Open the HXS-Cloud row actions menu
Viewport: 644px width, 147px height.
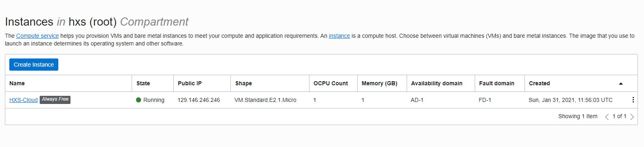coord(633,100)
